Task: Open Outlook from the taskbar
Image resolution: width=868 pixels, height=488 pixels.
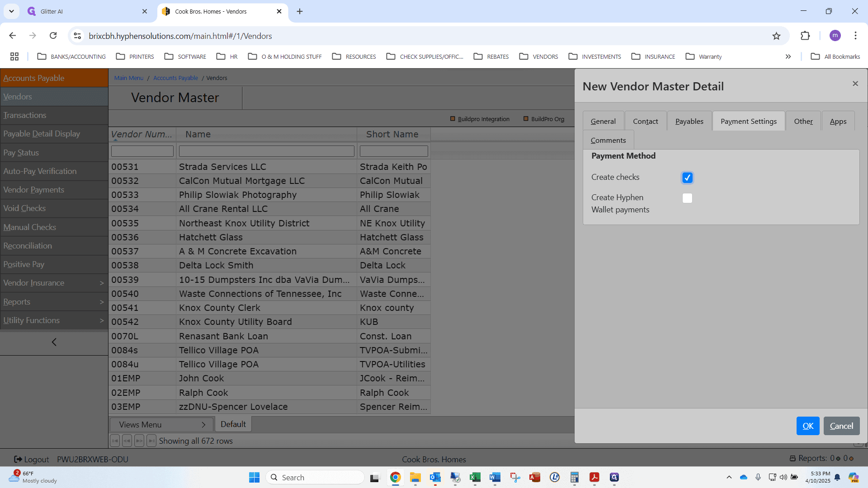Action: (435, 477)
